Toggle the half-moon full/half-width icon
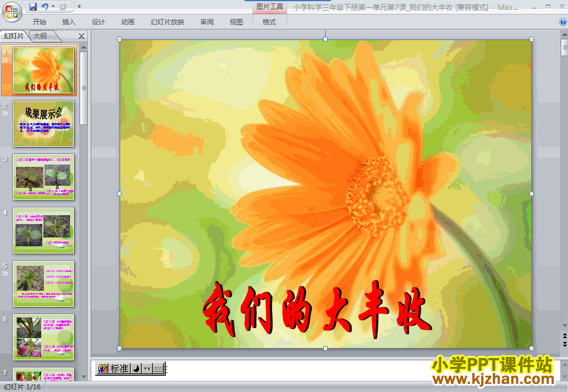This screenshot has width=568, height=392. pos(136,369)
